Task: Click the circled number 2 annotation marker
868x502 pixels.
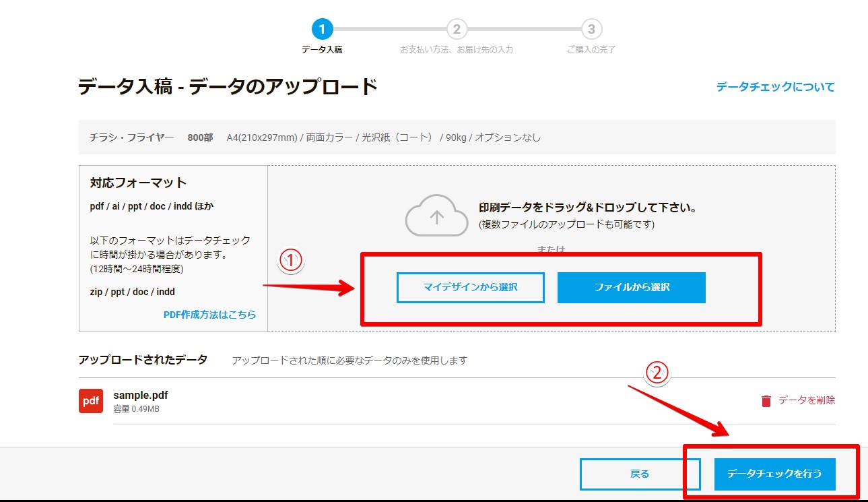Action: (x=657, y=373)
